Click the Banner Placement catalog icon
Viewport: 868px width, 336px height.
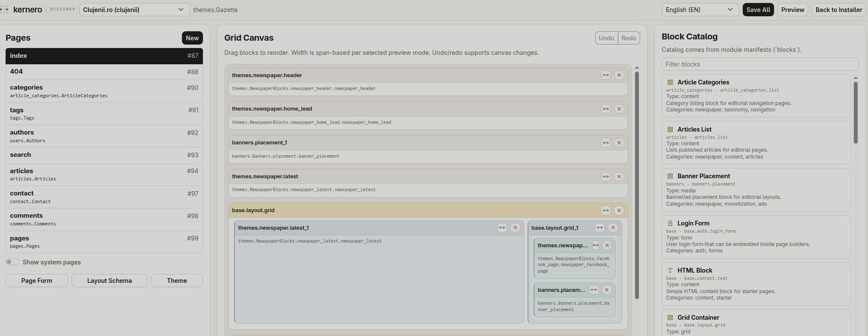pyautogui.click(x=670, y=176)
